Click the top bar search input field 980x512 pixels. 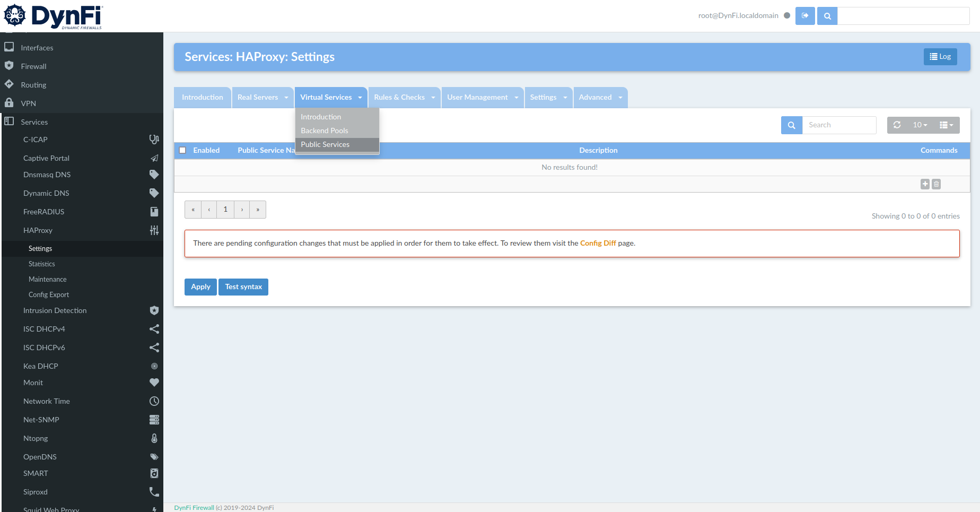tap(904, 16)
